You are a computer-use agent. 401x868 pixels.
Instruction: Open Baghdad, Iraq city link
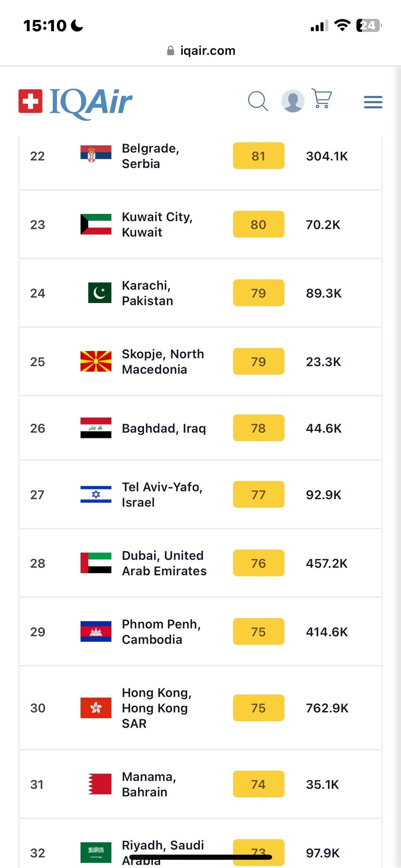(x=164, y=428)
